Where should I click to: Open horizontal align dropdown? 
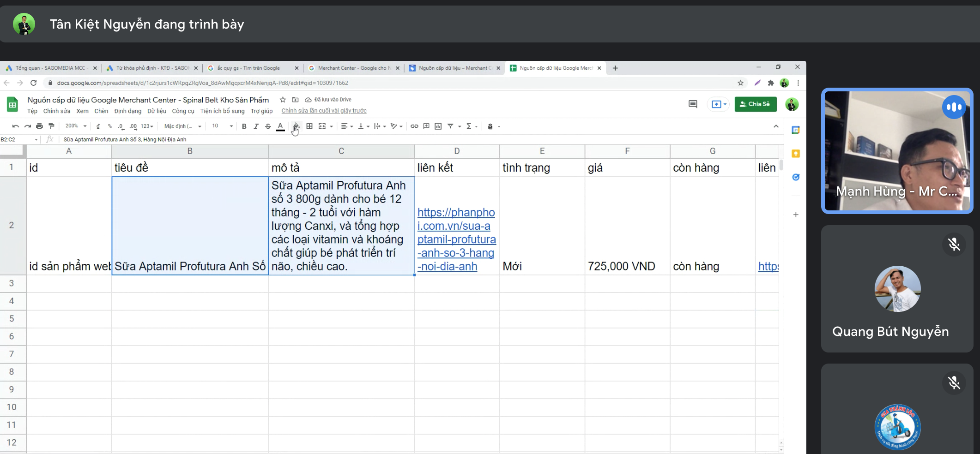[x=347, y=126]
